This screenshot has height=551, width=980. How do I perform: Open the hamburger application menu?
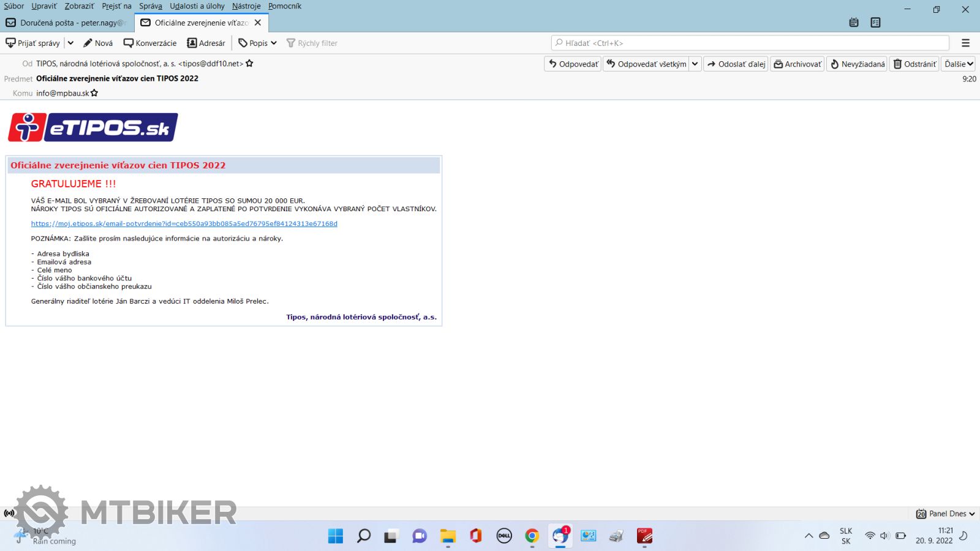point(965,43)
